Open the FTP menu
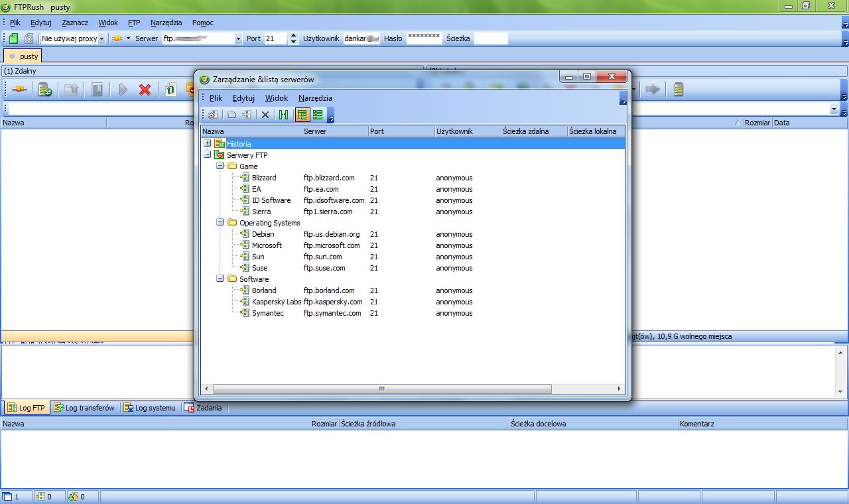Viewport: 849px width, 504px height. tap(134, 23)
